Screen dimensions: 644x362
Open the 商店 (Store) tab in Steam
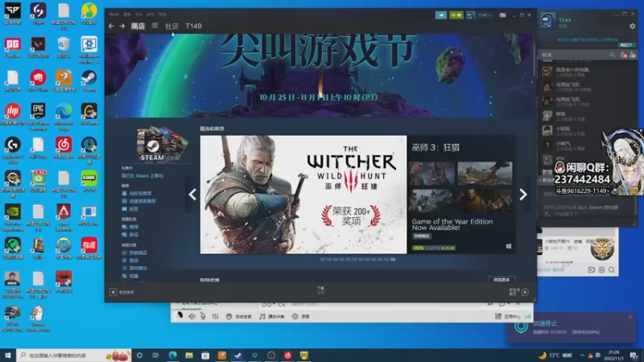(138, 27)
